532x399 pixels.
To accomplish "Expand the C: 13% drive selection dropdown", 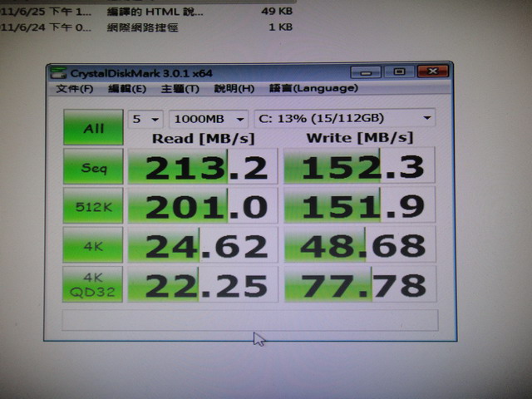I will [x=345, y=118].
